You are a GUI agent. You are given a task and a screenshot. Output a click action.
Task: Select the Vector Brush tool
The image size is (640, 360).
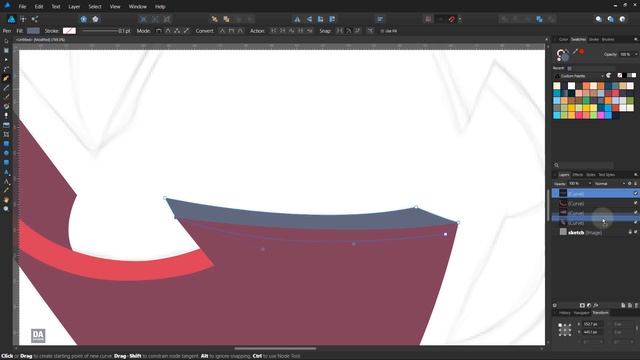(x=6, y=97)
